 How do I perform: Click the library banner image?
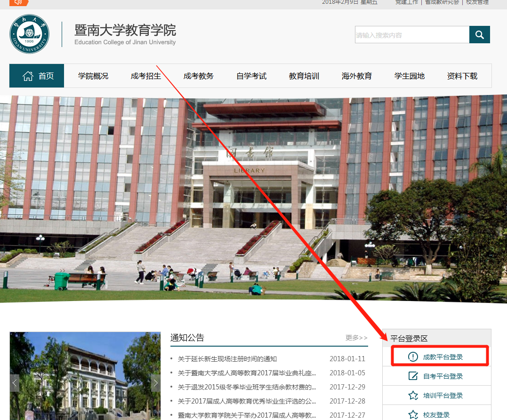click(x=253, y=198)
